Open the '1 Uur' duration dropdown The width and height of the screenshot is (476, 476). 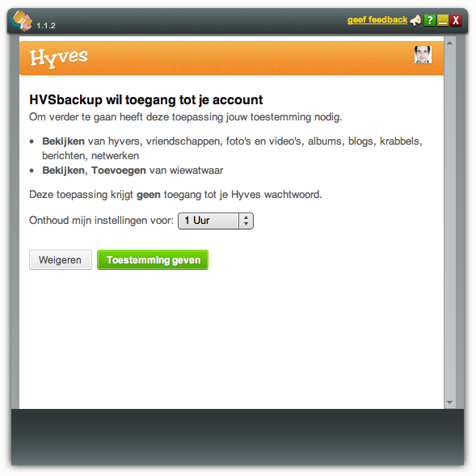point(216,221)
